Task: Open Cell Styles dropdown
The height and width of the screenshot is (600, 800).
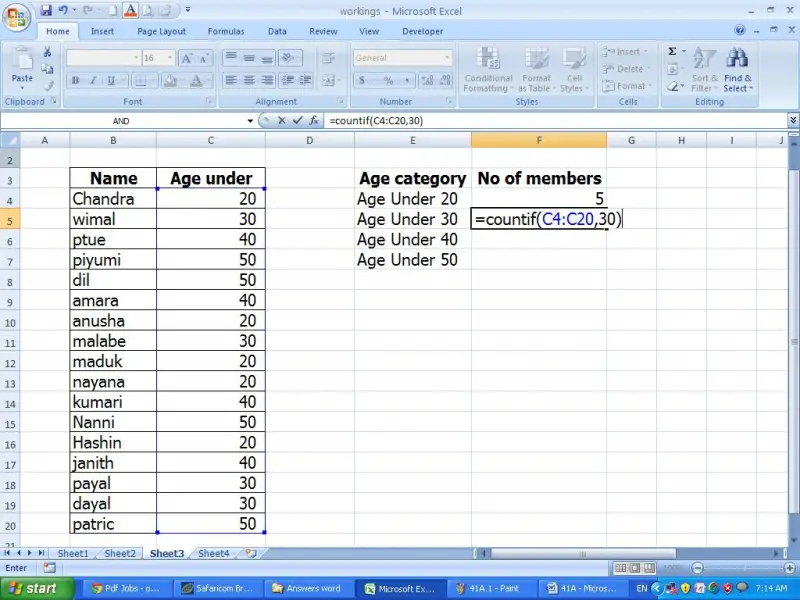Action: click(574, 70)
